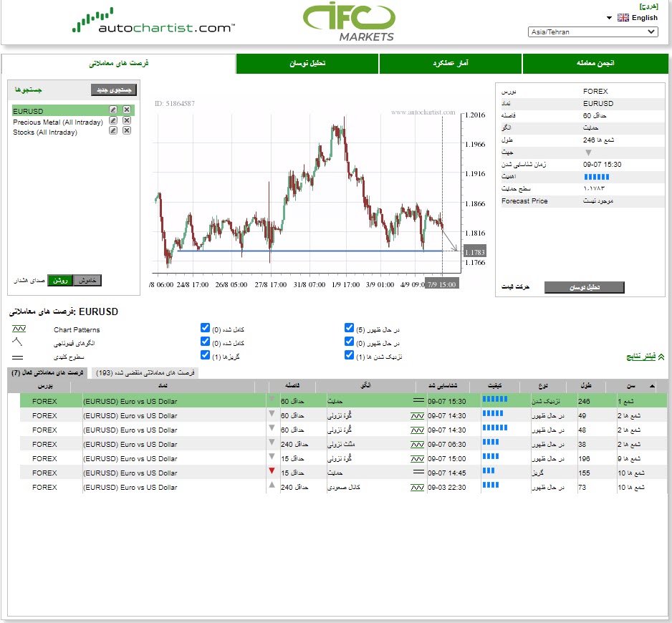Click the volatility analysis gray button
672x623 pixels.
pyautogui.click(x=584, y=287)
